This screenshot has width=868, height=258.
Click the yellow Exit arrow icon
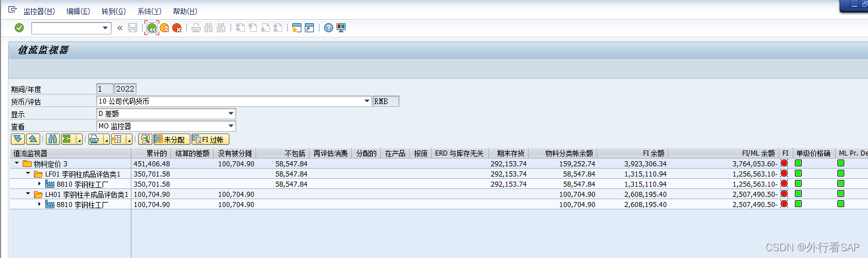(x=164, y=28)
